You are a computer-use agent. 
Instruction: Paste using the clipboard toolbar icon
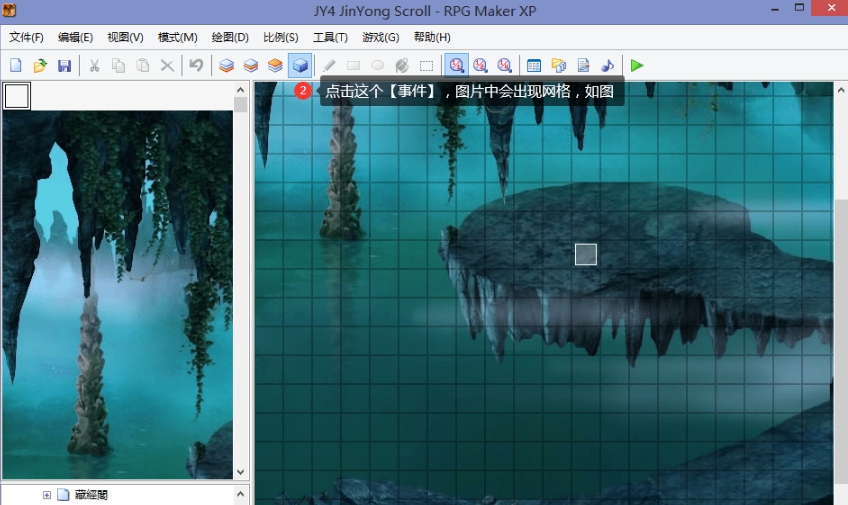[143, 65]
